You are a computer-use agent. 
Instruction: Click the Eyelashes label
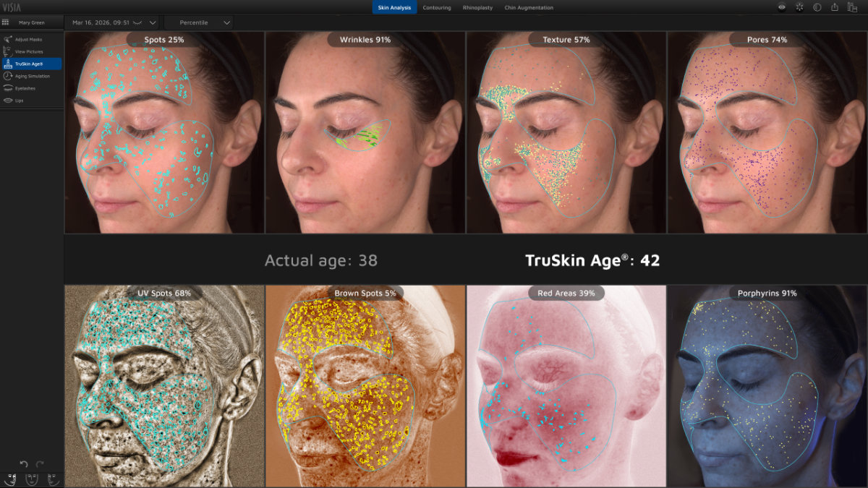pyautogui.click(x=25, y=88)
